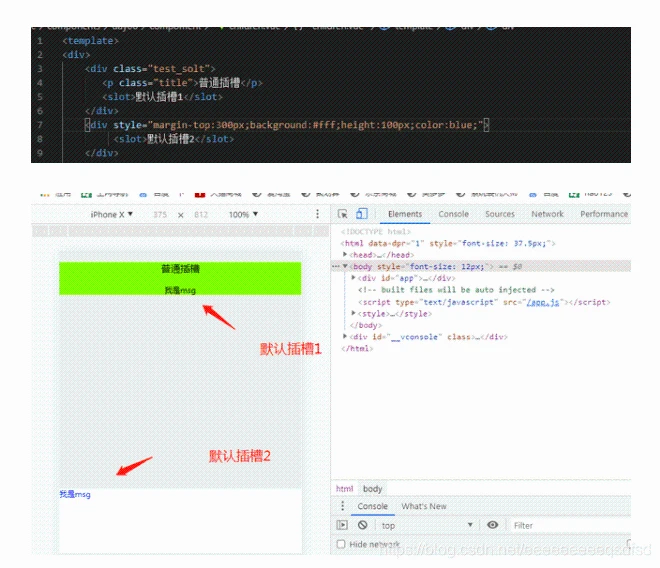Click the html breadcrumb item
This screenshot has width=660, height=568.
tap(344, 488)
